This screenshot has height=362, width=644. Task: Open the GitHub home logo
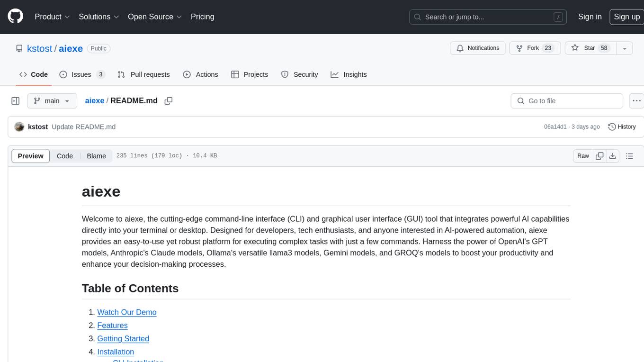(x=15, y=17)
